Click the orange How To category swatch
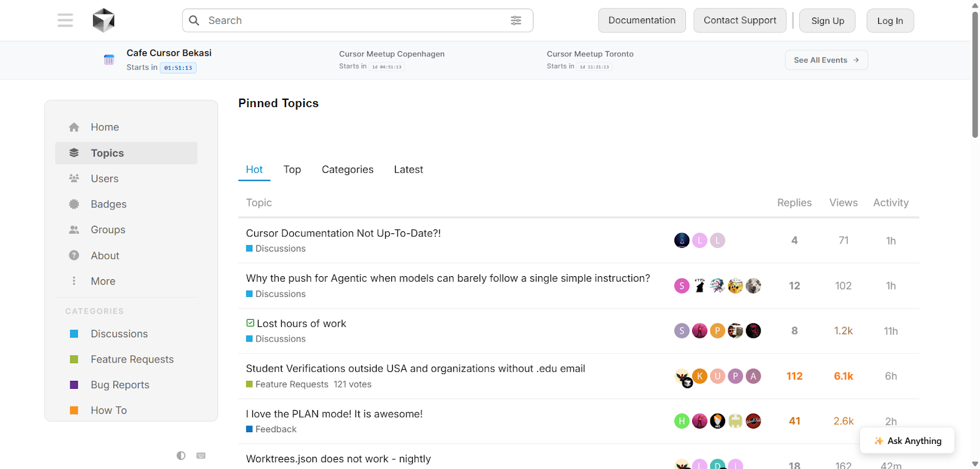Viewport: 980px width, 469px height. [74, 411]
